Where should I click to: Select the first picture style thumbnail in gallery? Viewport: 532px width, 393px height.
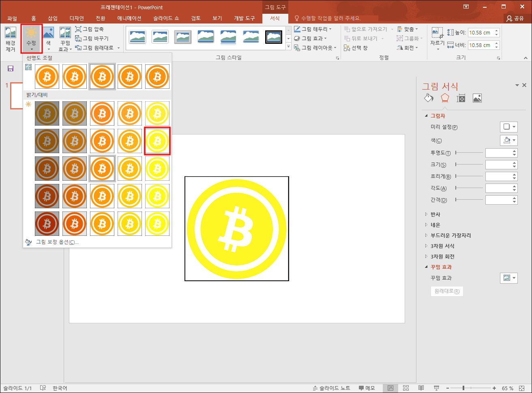pyautogui.click(x=137, y=37)
